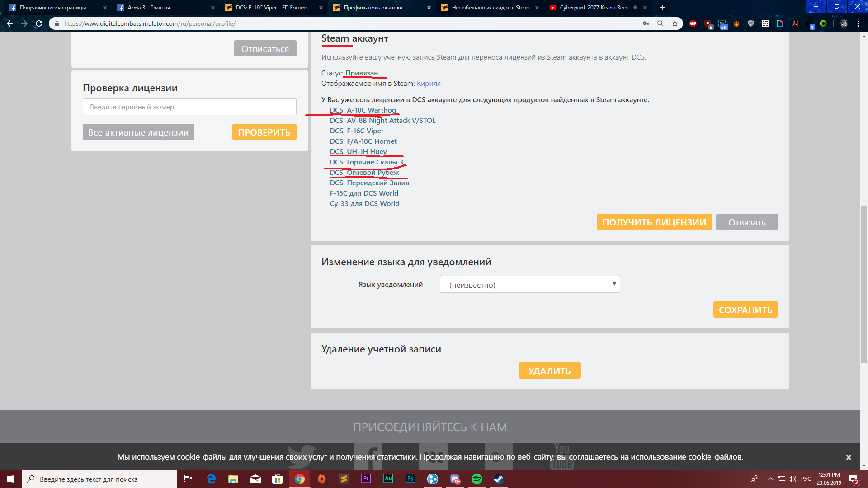The image size is (868, 488).
Task: Open the grey shield extension icon
Action: click(751, 23)
